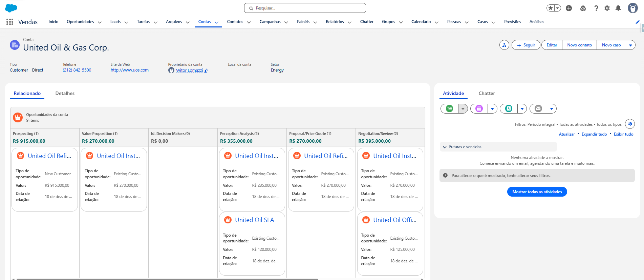Image resolution: width=644 pixels, height=280 pixels.
Task: Expand the Contas nav menu chevron
Action: [216, 22]
